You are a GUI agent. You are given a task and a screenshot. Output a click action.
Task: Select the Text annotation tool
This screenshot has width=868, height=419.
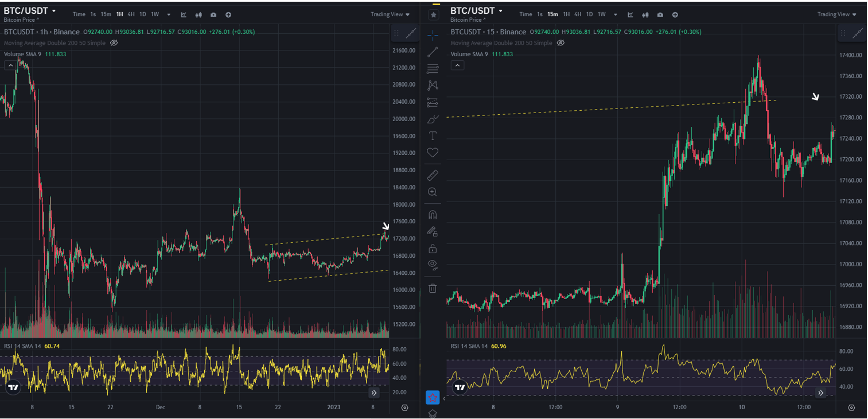(433, 136)
